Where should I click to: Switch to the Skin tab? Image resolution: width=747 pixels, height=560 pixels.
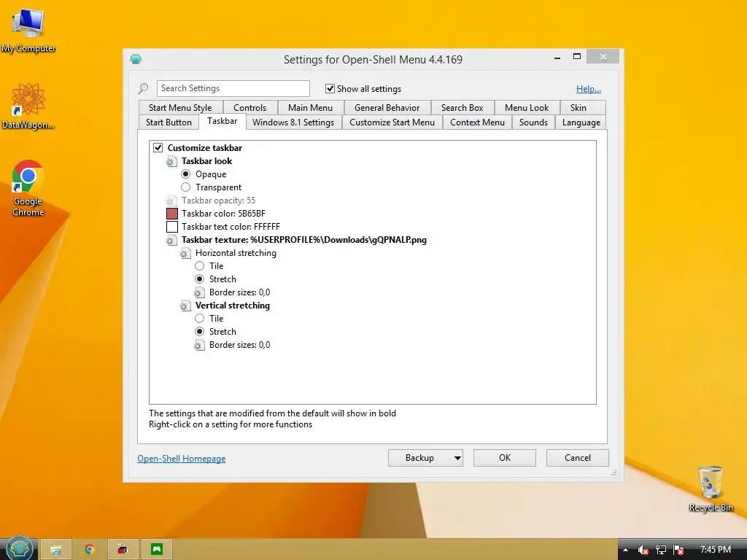point(578,108)
